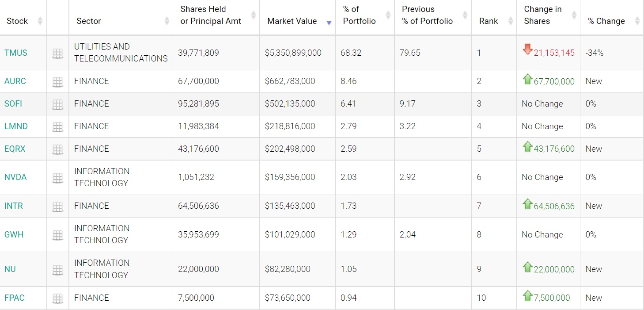Viewport: 644px width, 310px height.
Task: Sort by Previous % of Portfolio header
Action: [427, 15]
